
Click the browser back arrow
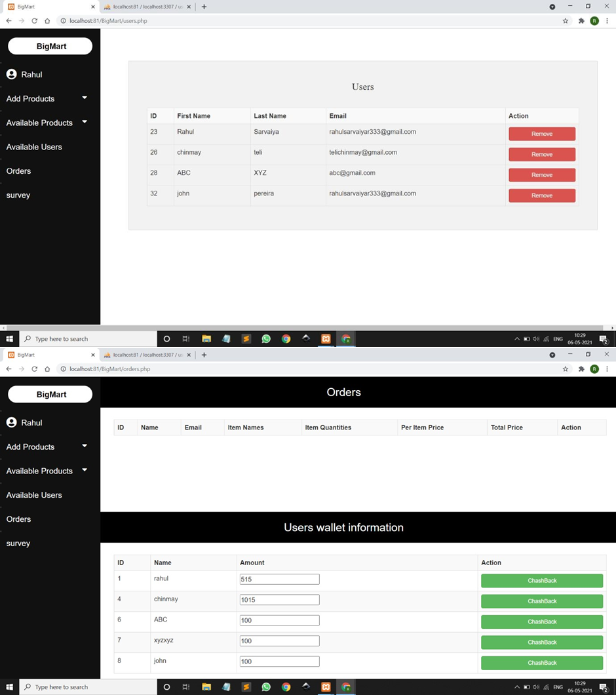click(x=8, y=20)
